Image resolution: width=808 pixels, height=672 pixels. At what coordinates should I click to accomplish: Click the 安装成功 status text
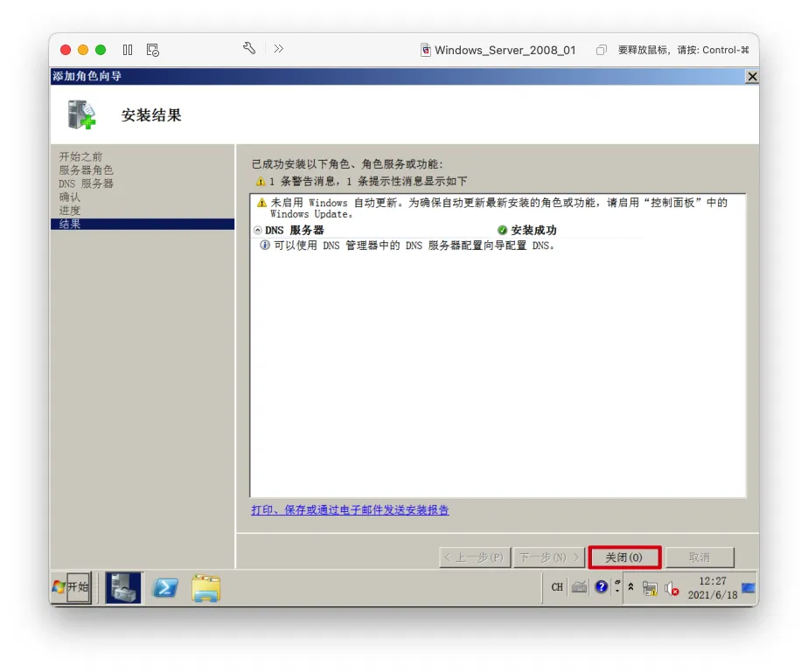[x=533, y=230]
